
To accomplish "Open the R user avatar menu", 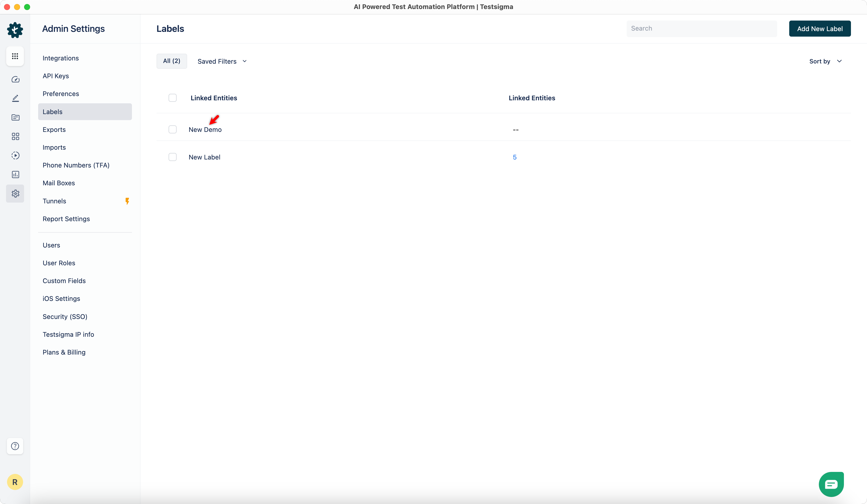I will click(x=15, y=482).
